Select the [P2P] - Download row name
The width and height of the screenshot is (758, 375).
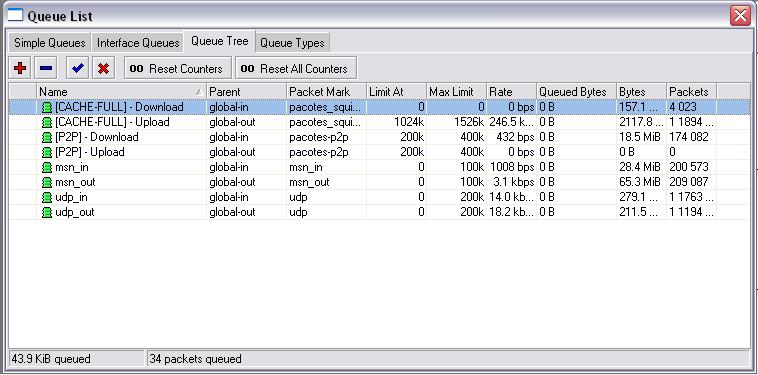point(97,137)
